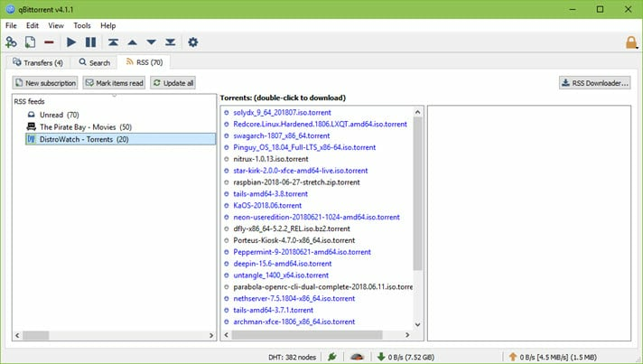Select nitrux-1.0.13.iso.torrent item
Viewport: 643px width, 364px height.
coord(271,159)
